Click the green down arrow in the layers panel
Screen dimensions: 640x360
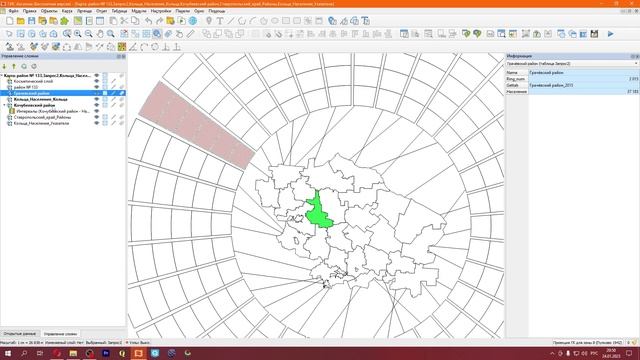4,66
